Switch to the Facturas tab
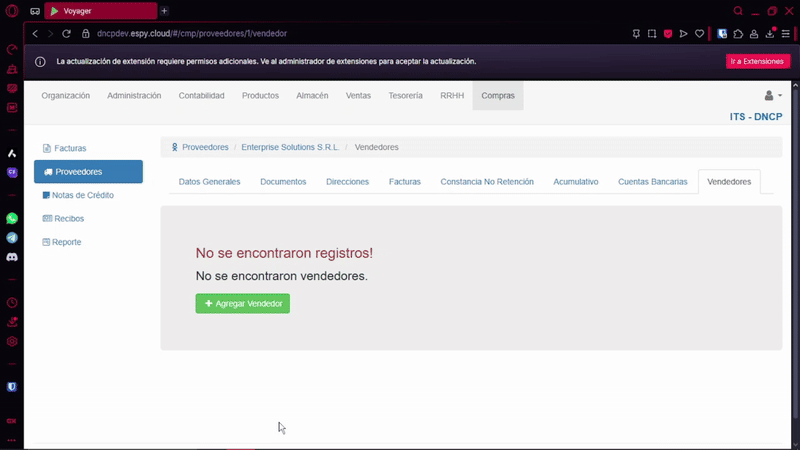 [x=405, y=182]
